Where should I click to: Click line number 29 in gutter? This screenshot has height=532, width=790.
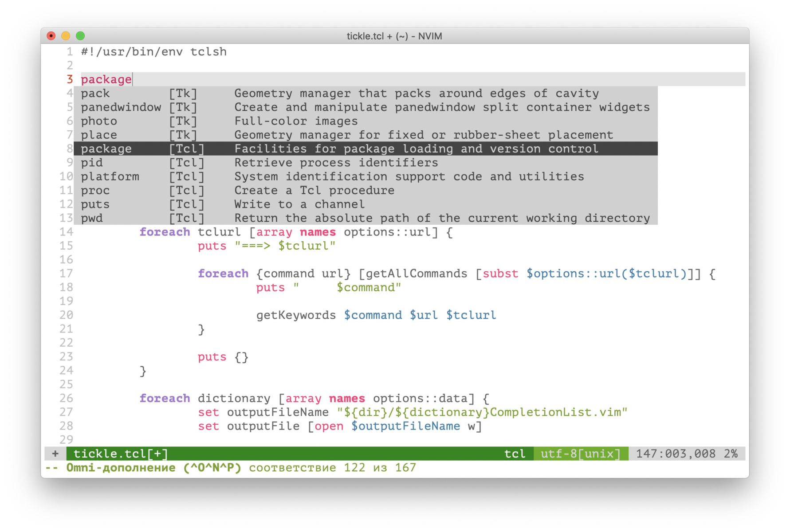(66, 440)
